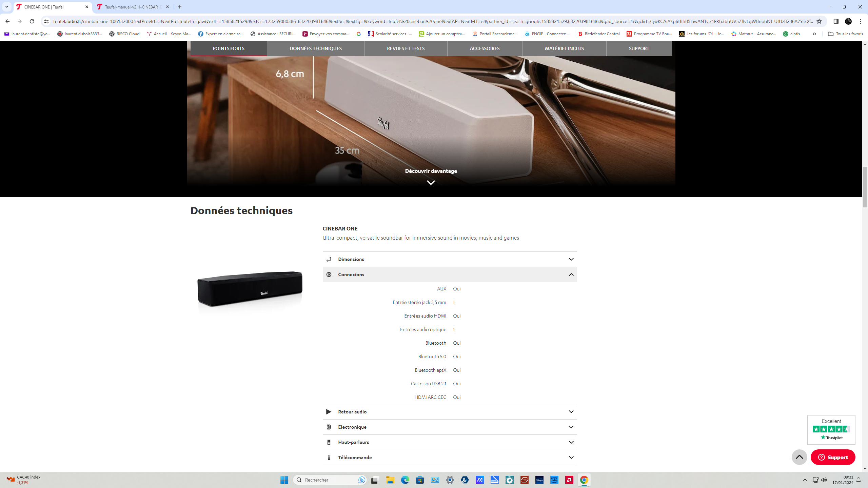Open a new browser tab
This screenshot has width=868, height=488.
pos(180,7)
